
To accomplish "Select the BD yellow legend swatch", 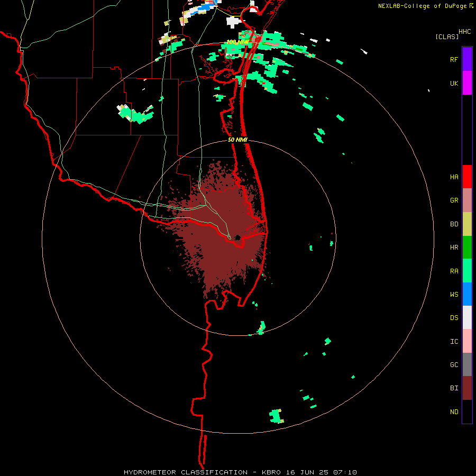I will pos(467,224).
